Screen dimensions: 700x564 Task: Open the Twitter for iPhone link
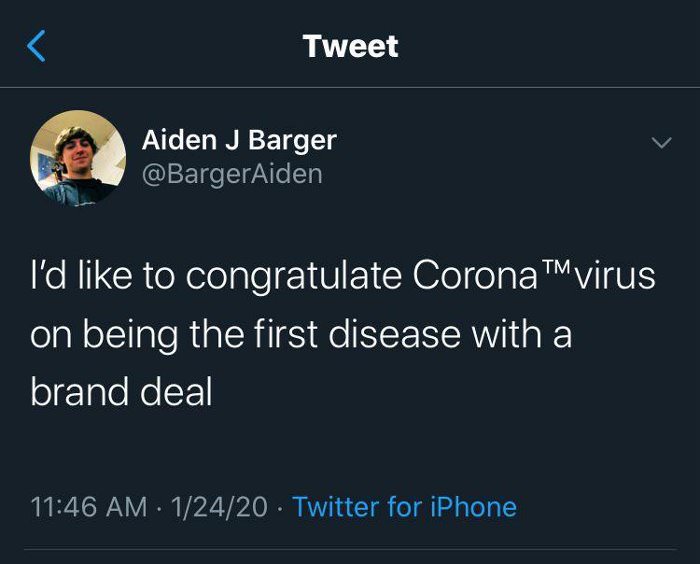pyautogui.click(x=404, y=507)
